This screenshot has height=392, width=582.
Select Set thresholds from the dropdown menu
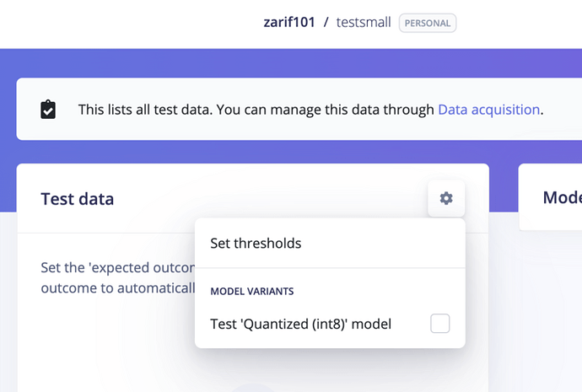click(x=256, y=243)
